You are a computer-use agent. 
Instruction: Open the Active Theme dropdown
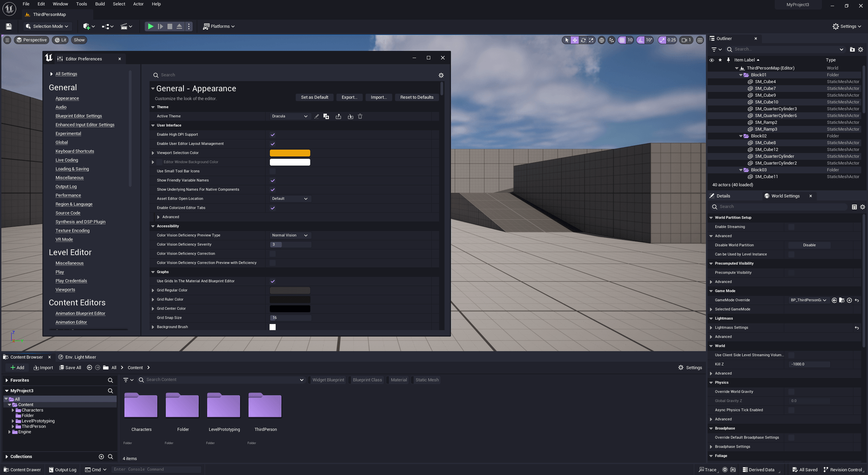[x=289, y=116]
